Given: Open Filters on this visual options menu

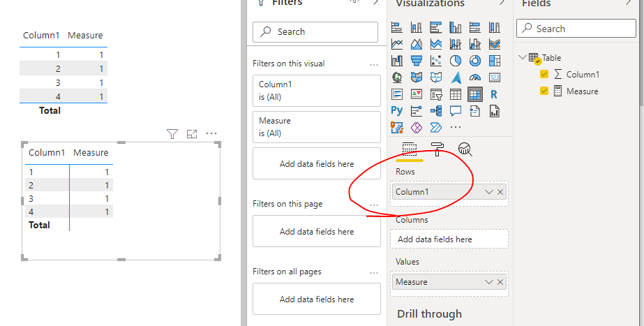Looking at the screenshot, I should (374, 64).
